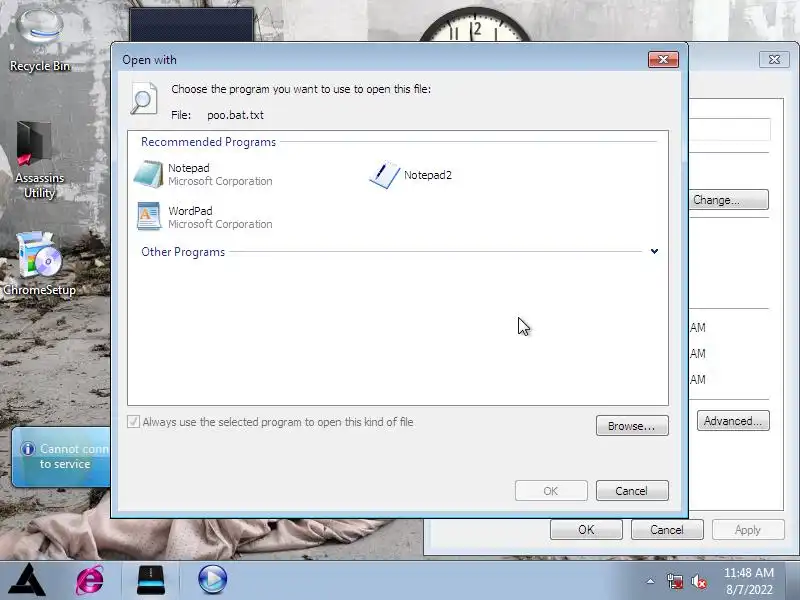Pick the WordPad program icon

pos(148,217)
